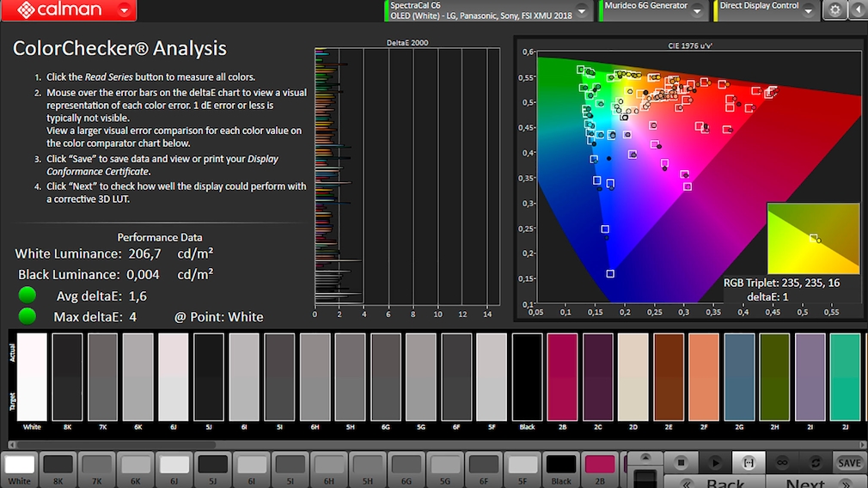Click the left arrow panel collapse icon
The width and height of the screenshot is (868, 488).
tap(857, 10)
